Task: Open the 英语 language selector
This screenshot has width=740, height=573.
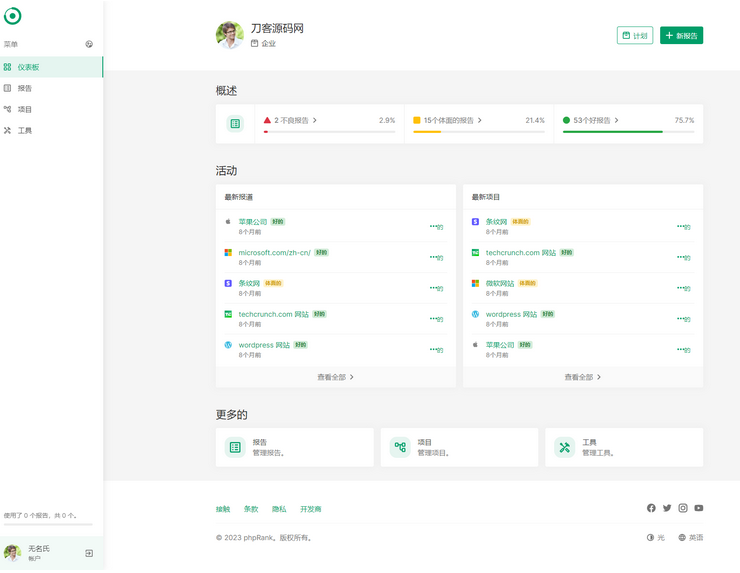Action: pos(690,537)
